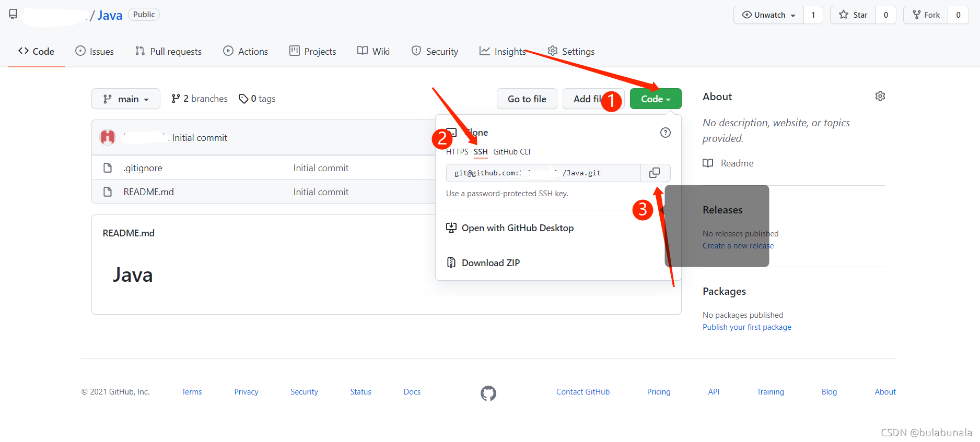Click the Packages heading
Image resolution: width=980 pixels, height=442 pixels.
point(724,291)
